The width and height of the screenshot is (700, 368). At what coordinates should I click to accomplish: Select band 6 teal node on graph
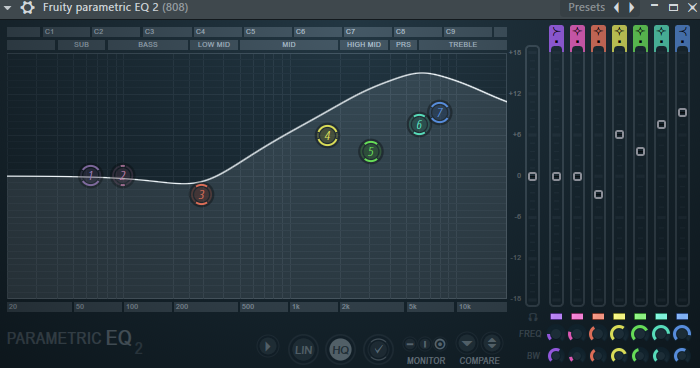point(419,125)
